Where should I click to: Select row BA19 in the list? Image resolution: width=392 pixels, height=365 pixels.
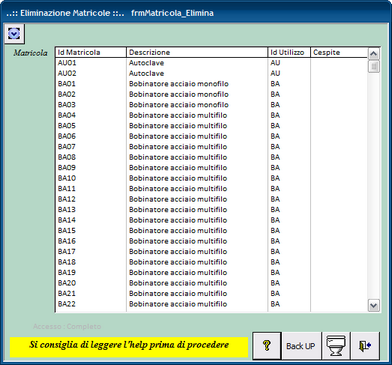coord(211,273)
